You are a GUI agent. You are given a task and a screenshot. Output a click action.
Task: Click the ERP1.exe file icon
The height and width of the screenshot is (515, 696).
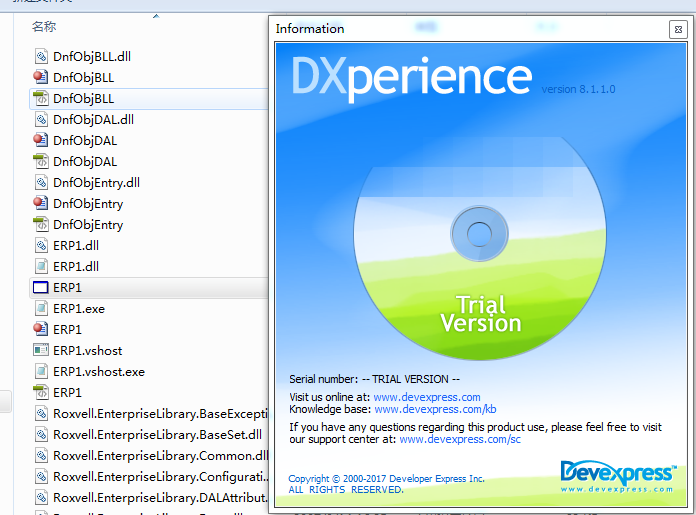(41, 308)
